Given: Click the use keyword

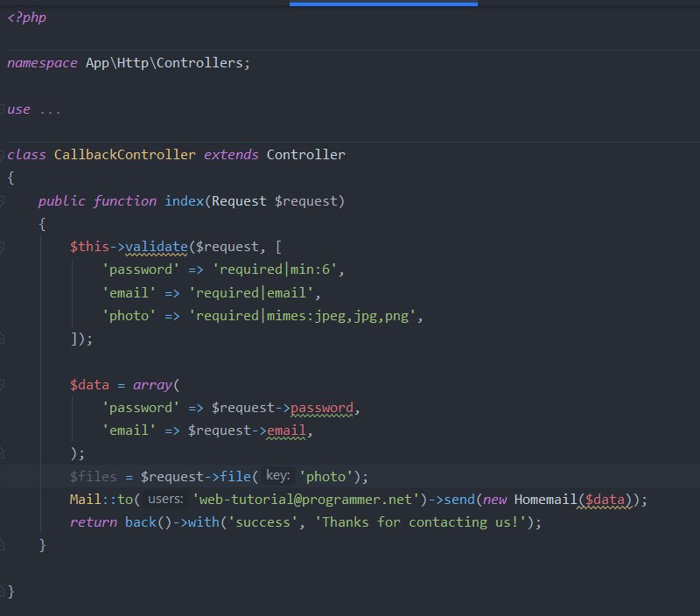Looking at the screenshot, I should 18,109.
